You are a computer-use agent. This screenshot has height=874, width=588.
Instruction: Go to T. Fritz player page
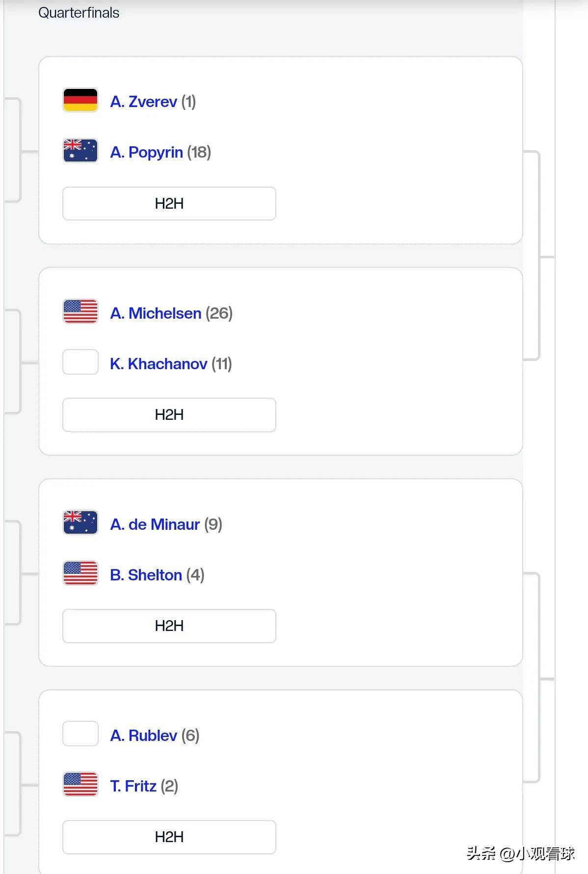133,786
